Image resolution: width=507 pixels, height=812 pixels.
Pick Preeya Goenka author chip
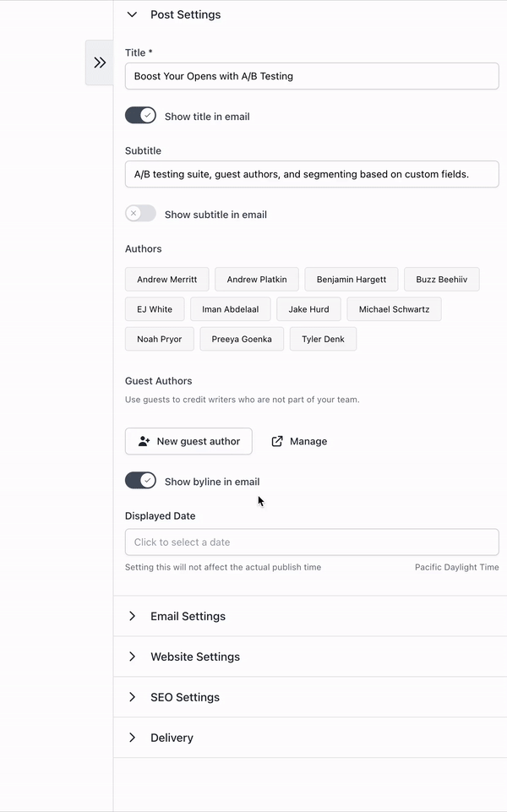[x=242, y=339]
